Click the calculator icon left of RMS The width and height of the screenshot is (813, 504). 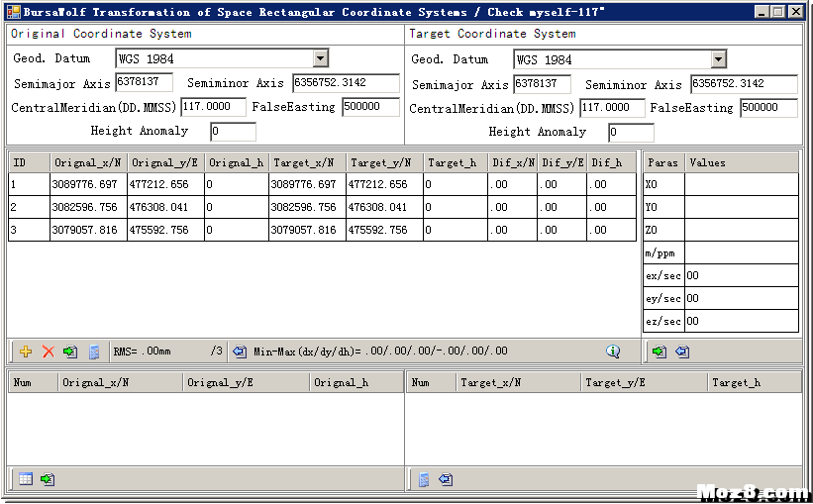pos(94,352)
